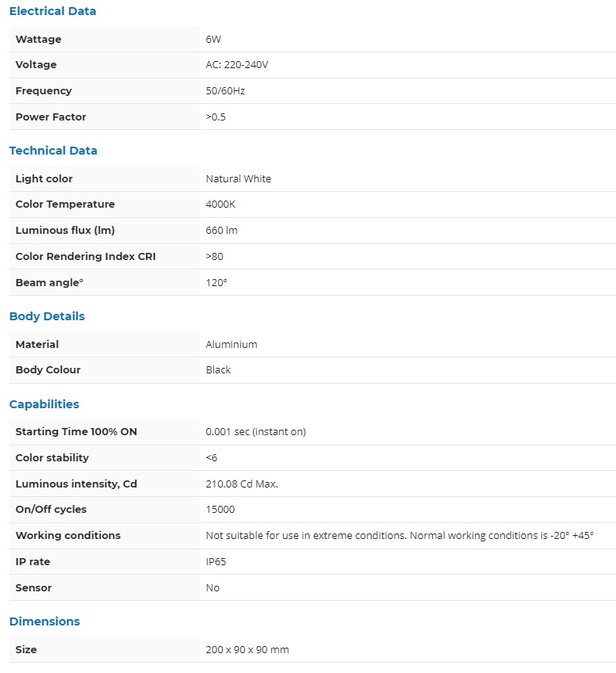Image resolution: width=616 pixels, height=673 pixels.
Task: Click the Natural White light color value
Action: pos(238,179)
